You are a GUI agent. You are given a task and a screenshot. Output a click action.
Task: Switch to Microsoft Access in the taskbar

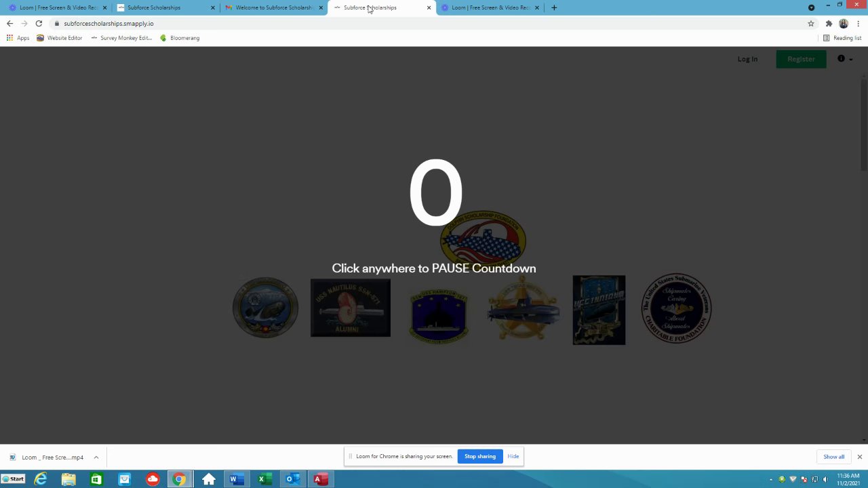tap(320, 479)
